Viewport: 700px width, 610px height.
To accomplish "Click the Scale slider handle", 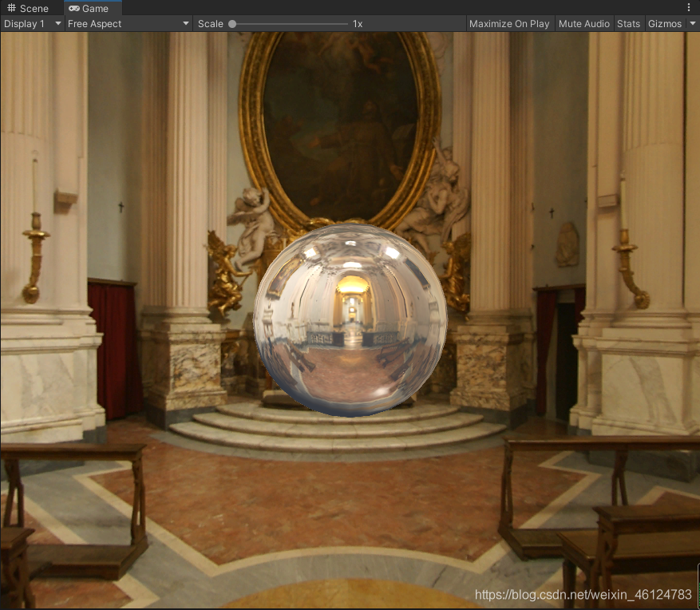I will [x=232, y=24].
